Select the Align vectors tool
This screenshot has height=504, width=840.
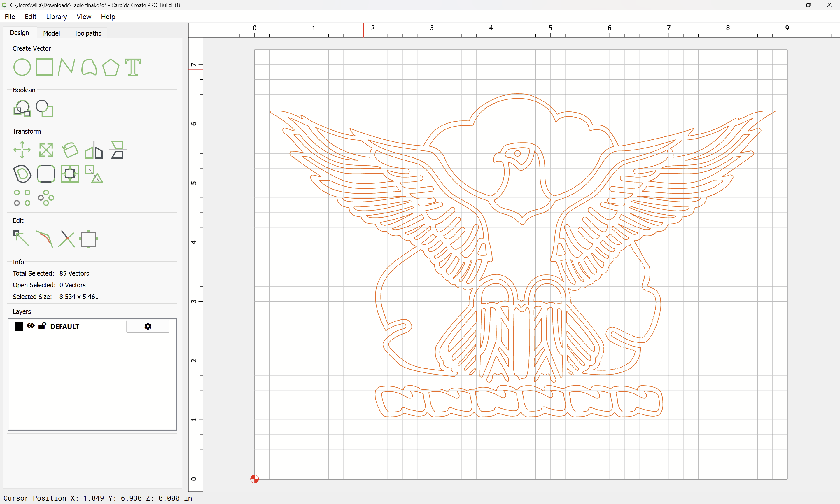click(x=118, y=150)
